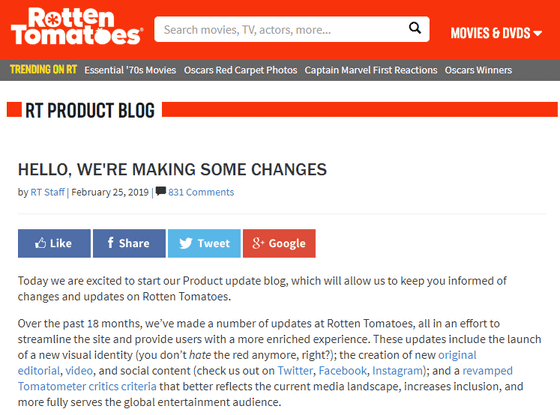Open the Oscars Red Carpet Photos link
Screen dimensions: 560x415
click(x=240, y=70)
